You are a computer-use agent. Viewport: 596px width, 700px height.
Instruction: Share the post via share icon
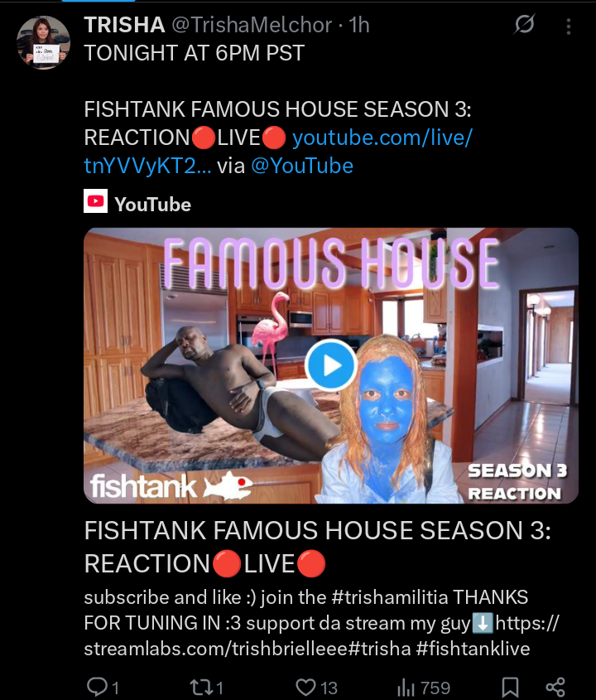click(x=555, y=687)
